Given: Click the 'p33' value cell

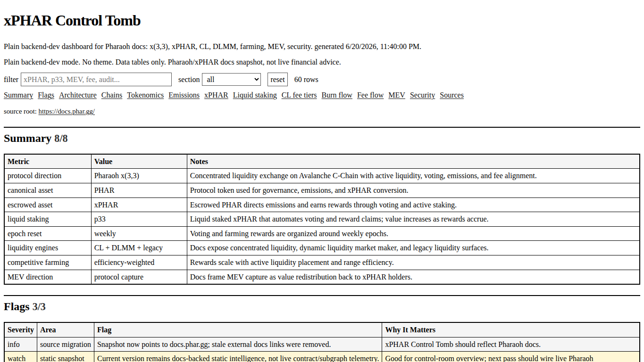Looking at the screenshot, I should pyautogui.click(x=139, y=219).
